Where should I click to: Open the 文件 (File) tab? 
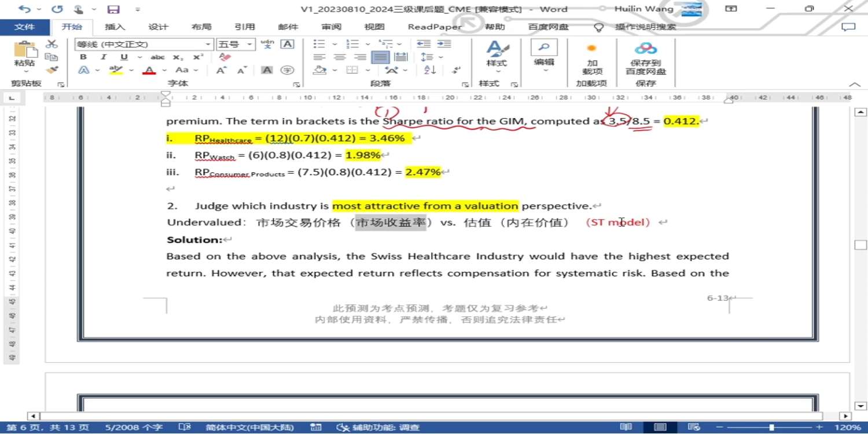24,27
